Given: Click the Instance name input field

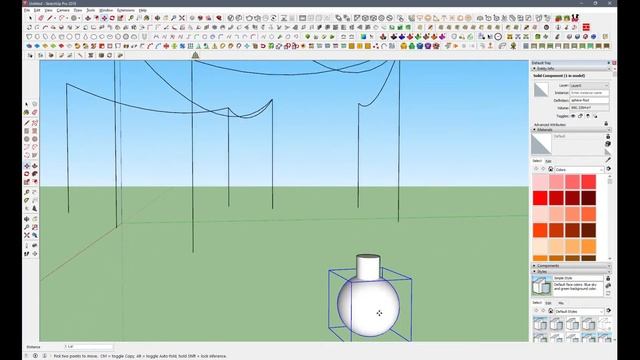Looking at the screenshot, I should [589, 93].
